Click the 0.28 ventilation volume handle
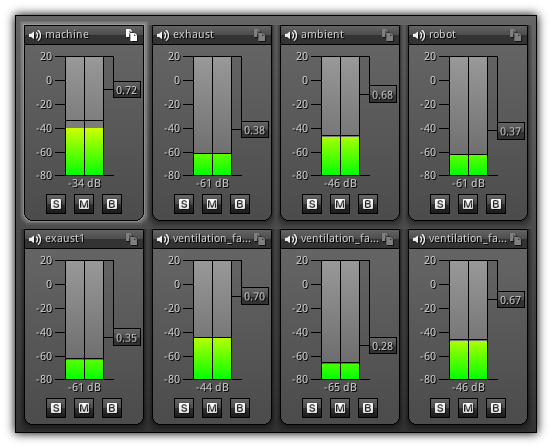 383,346
